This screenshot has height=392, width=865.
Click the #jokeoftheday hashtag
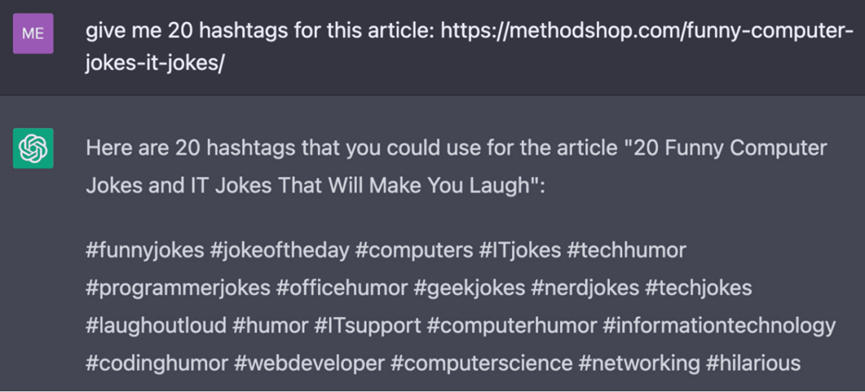point(280,250)
